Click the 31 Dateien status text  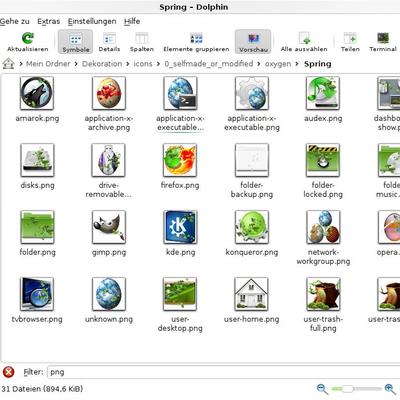pyautogui.click(x=42, y=389)
